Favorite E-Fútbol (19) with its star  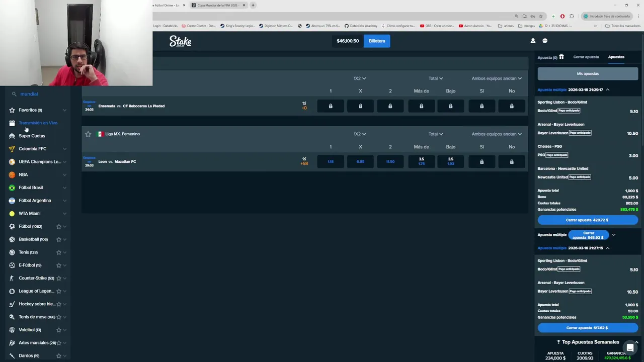point(59,265)
